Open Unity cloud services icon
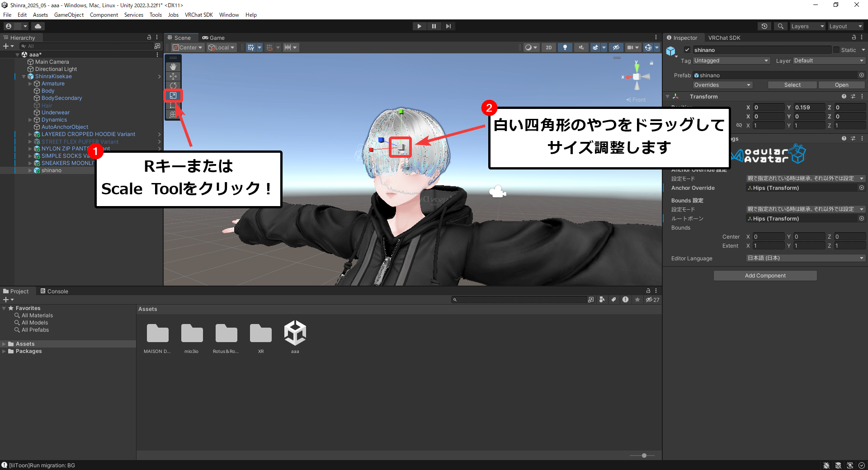Viewport: 868px width, 470px height. (38, 26)
